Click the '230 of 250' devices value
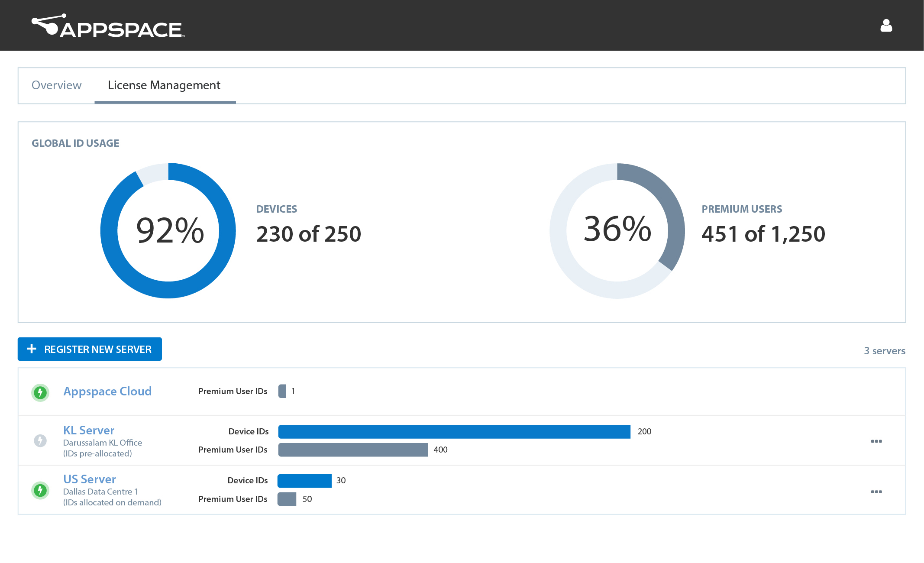Image resolution: width=924 pixels, height=563 pixels. click(x=309, y=234)
